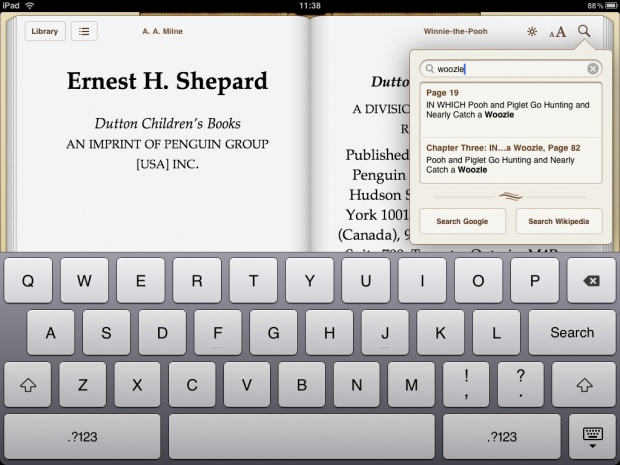
Task: Tap the right shift key
Action: pyautogui.click(x=584, y=384)
